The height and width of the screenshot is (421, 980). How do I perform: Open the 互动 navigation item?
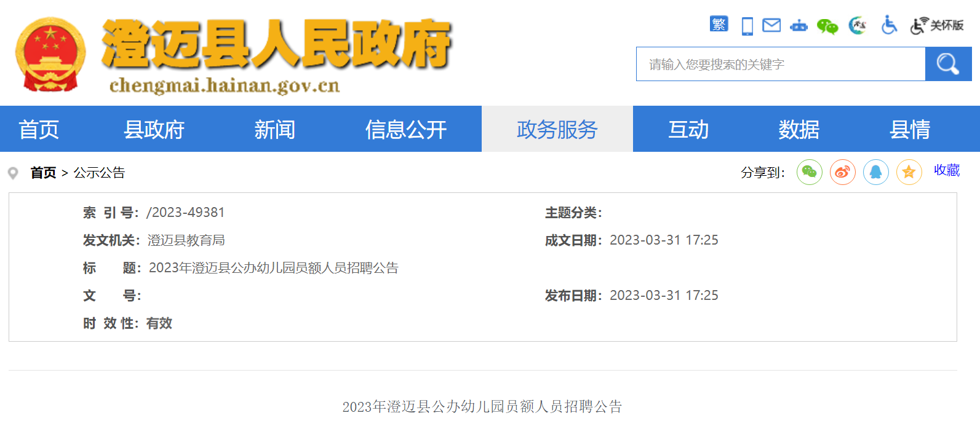point(688,129)
